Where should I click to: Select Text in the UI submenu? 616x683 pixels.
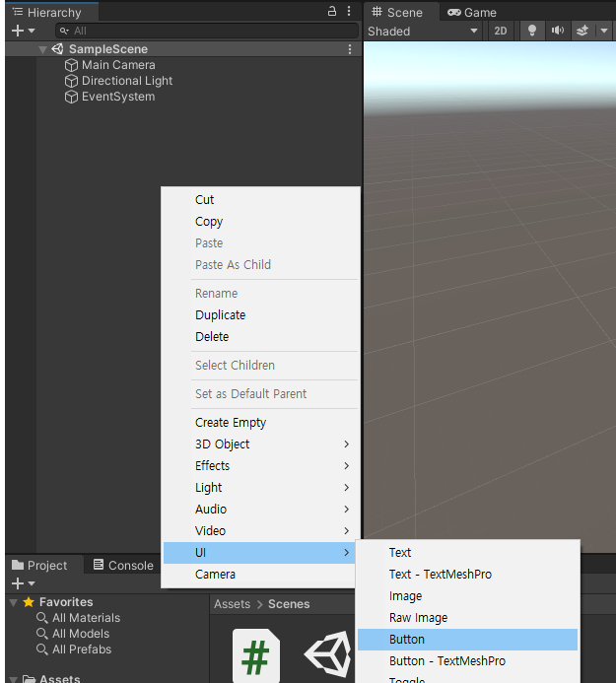click(467, 552)
